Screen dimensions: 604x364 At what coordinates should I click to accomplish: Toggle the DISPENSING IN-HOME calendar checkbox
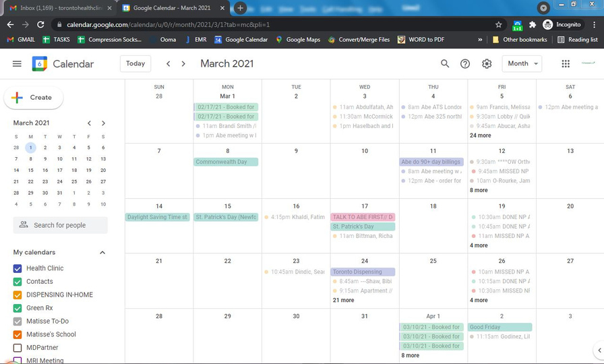tap(18, 295)
